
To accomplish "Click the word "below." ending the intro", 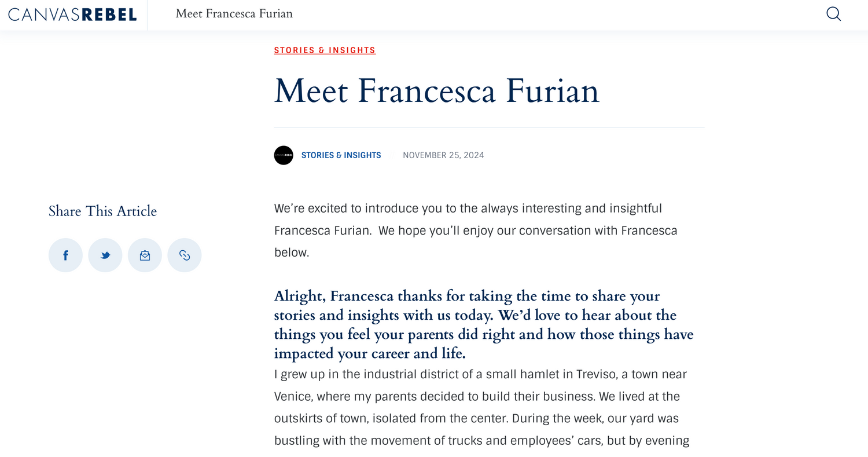I will click(292, 253).
